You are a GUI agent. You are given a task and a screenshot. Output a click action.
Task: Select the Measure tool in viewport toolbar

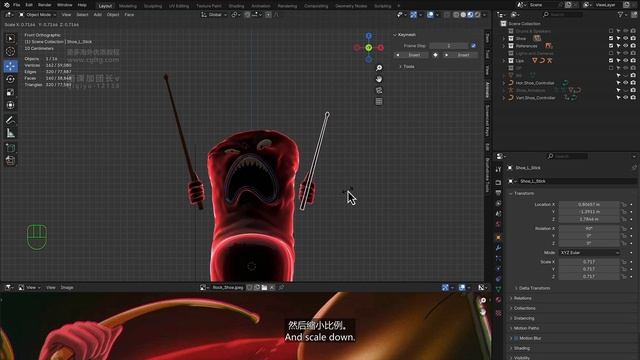pos(11,133)
